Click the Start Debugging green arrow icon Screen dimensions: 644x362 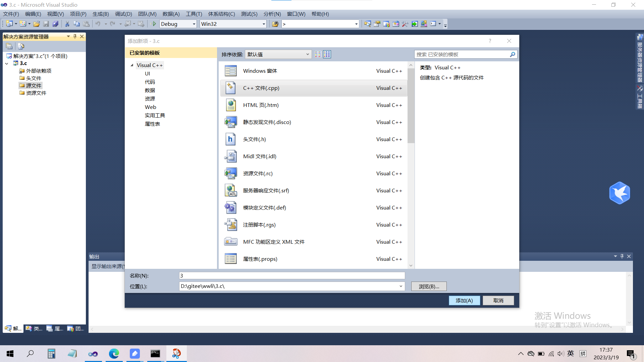pos(154,24)
